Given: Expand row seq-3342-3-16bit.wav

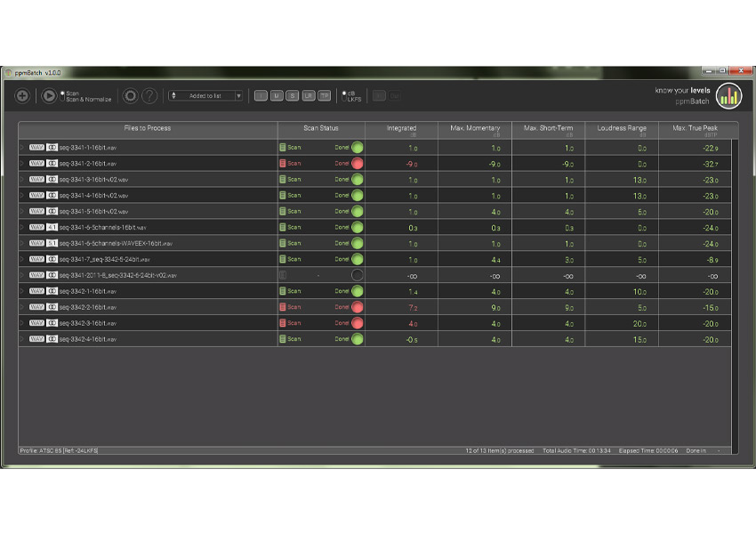Looking at the screenshot, I should [21, 323].
